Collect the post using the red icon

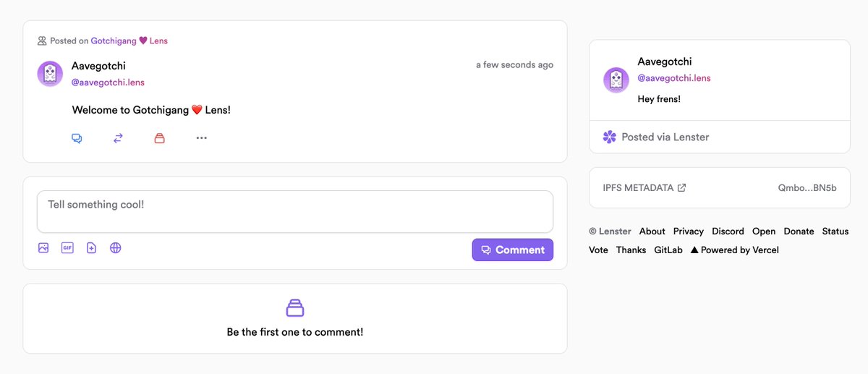coord(160,137)
